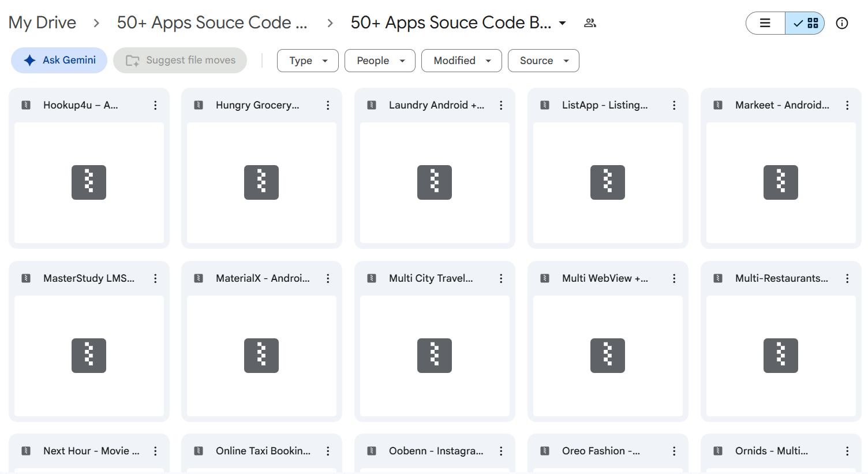The image size is (868, 474).
Task: Switch to grid layout view
Action: coord(805,23)
